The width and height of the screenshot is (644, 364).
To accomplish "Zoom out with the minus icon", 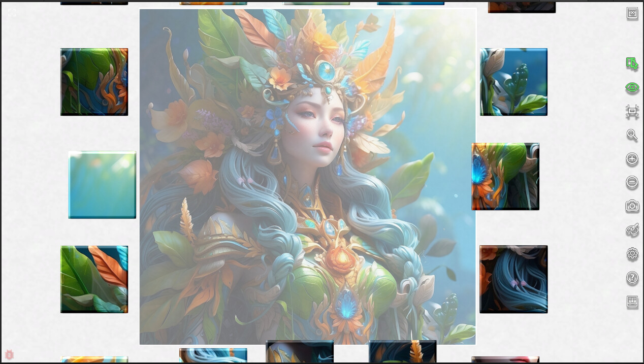I will [632, 182].
